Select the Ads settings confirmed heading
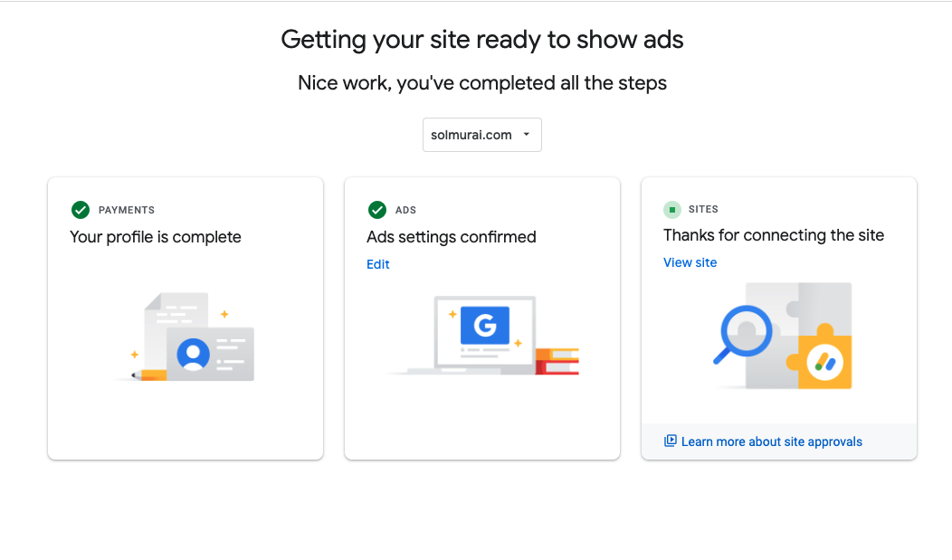This screenshot has height=560, width=952. point(452,237)
